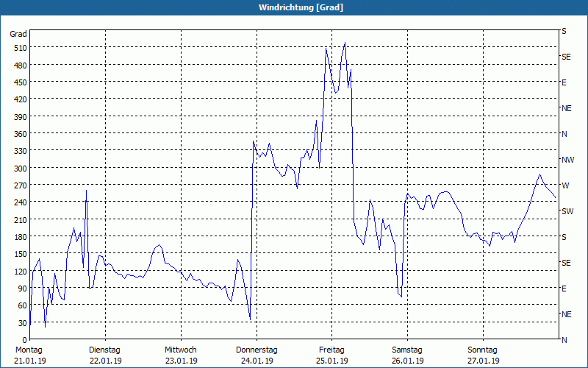Image resolution: width=588 pixels, height=368 pixels.
Task: Pick the date 23.01.19
Action: [x=181, y=361]
